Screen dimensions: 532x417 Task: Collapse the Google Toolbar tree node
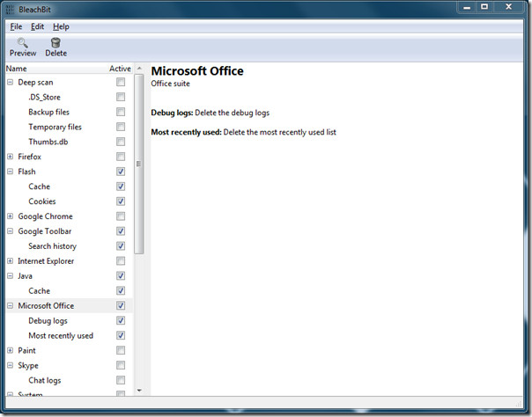click(x=11, y=231)
